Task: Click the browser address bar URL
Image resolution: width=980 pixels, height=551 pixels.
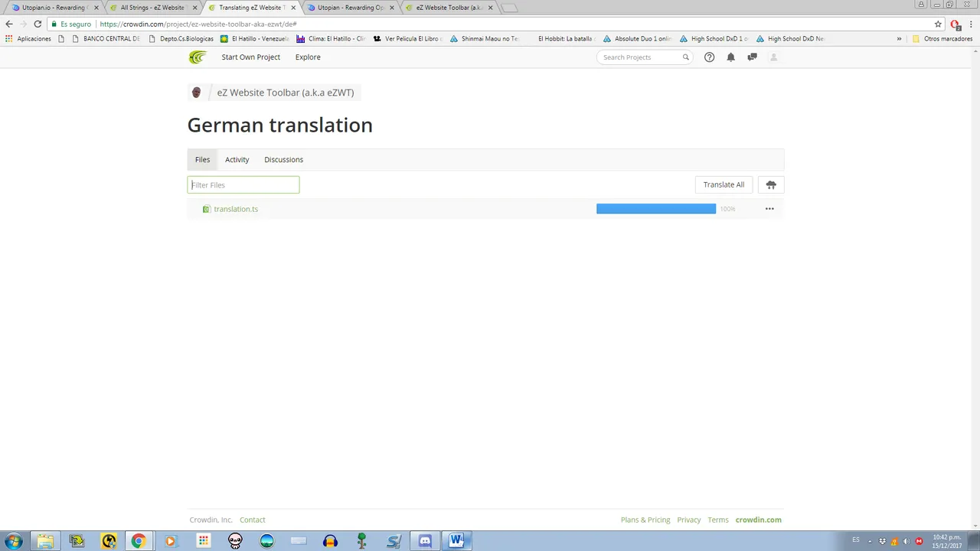Action: click(x=198, y=24)
